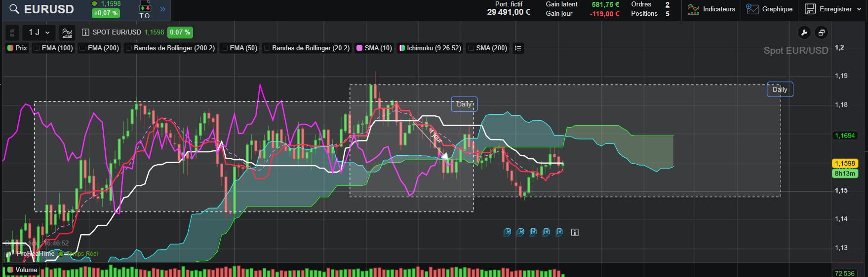Turn on the SMA (200) checkbox
Viewport: 868px width, 277px height.
pos(471,48)
